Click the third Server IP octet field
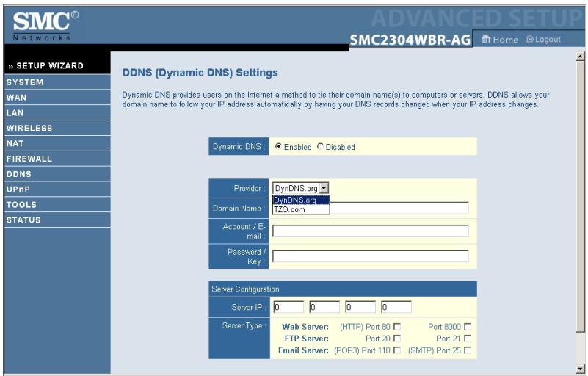Screen dimensions: 588x376 360,307
